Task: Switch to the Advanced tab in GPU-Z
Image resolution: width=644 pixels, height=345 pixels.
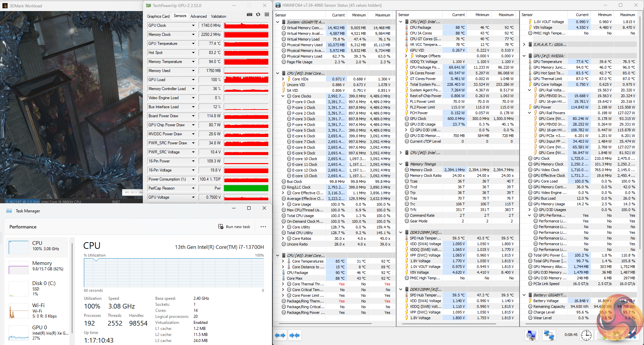Action: [x=199, y=16]
